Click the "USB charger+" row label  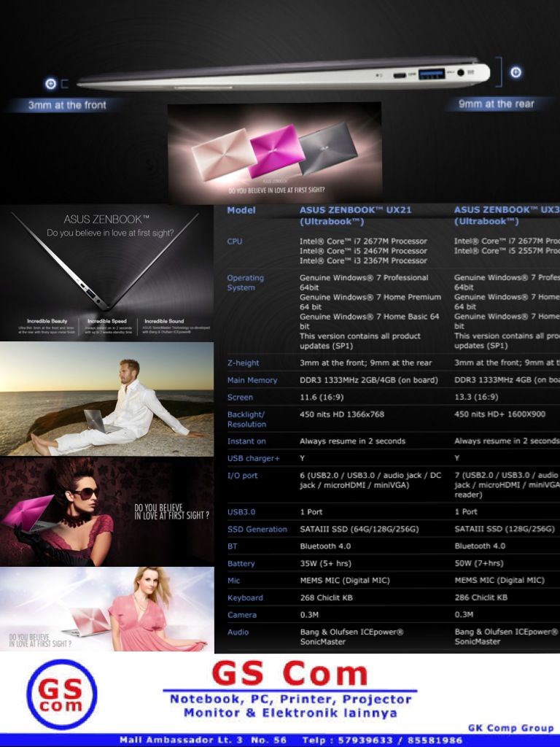click(253, 458)
